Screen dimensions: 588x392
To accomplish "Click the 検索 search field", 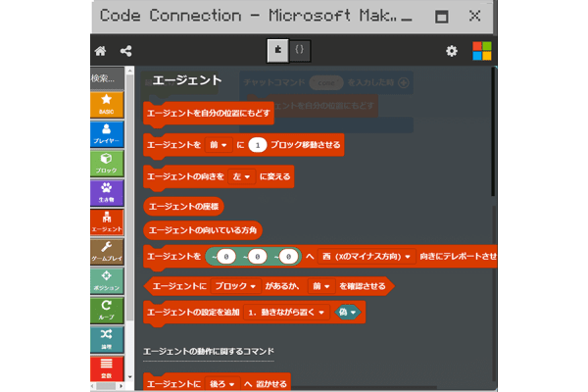I will 105,78.
